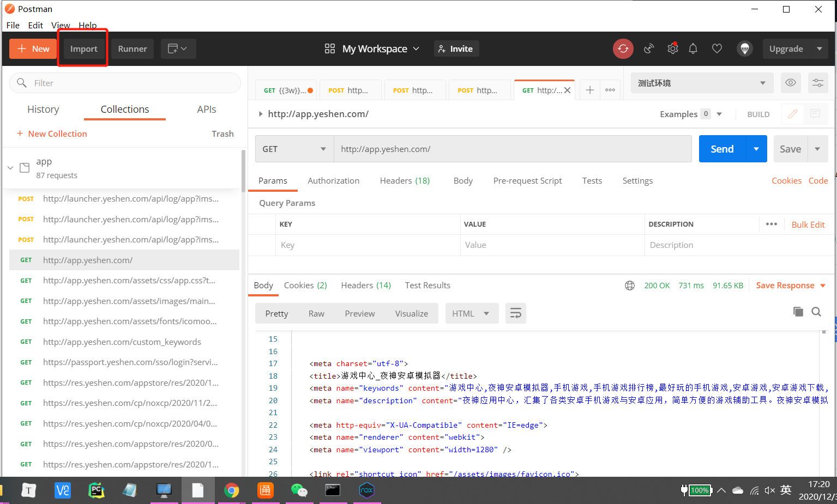Open Visual Studio Code from the taskbar
The image size is (837, 504).
click(x=63, y=490)
